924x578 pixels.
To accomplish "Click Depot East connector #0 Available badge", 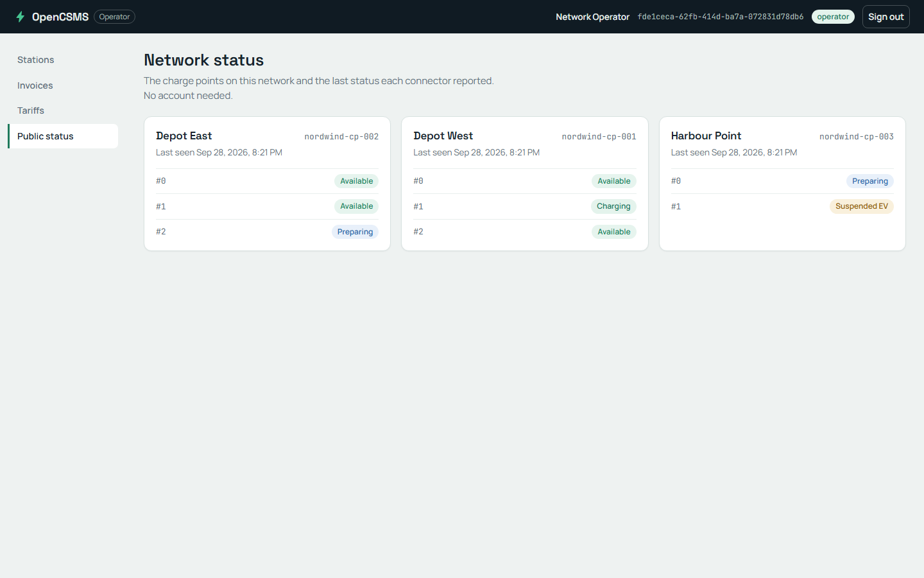I will [356, 181].
